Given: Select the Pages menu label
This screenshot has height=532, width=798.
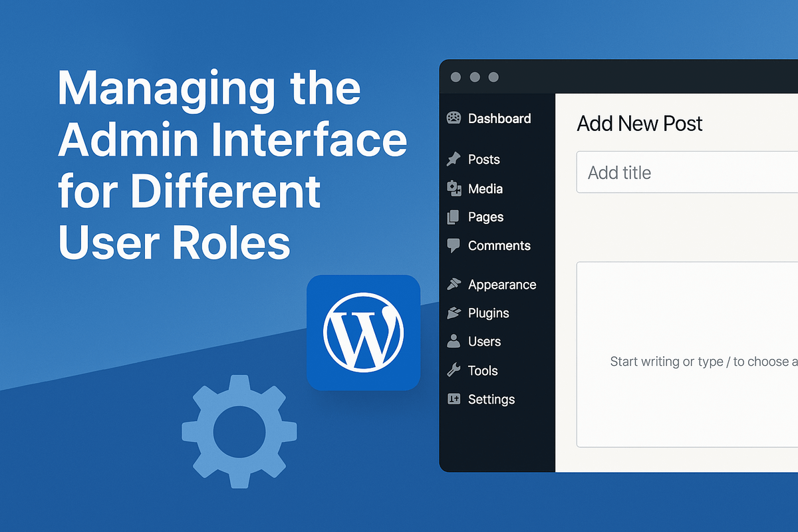Looking at the screenshot, I should click(x=486, y=217).
